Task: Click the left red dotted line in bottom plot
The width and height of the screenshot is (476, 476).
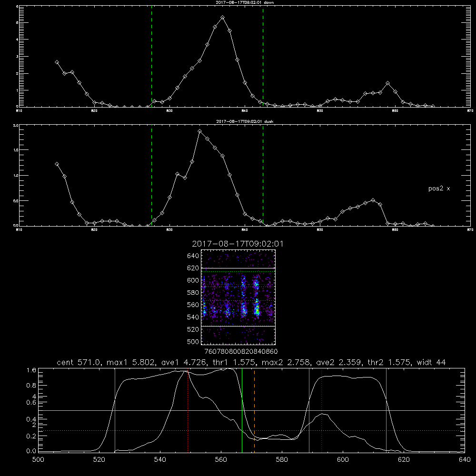Action: (188, 410)
